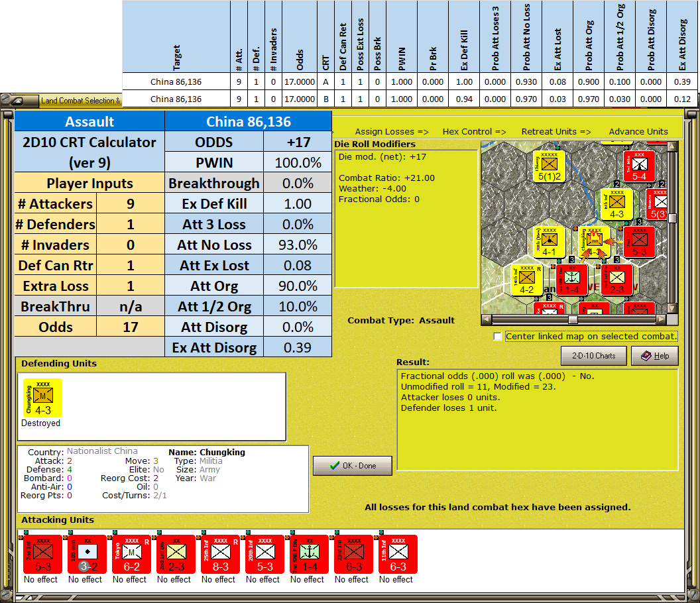Click the PWIN value '100.0%'
This screenshot has height=603, width=700.
[298, 163]
